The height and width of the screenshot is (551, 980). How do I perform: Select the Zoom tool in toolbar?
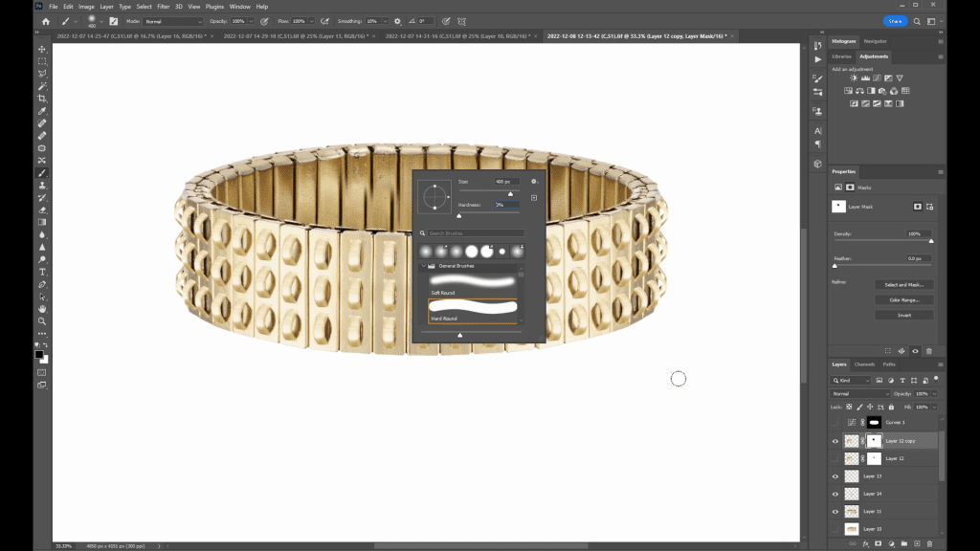coord(42,321)
